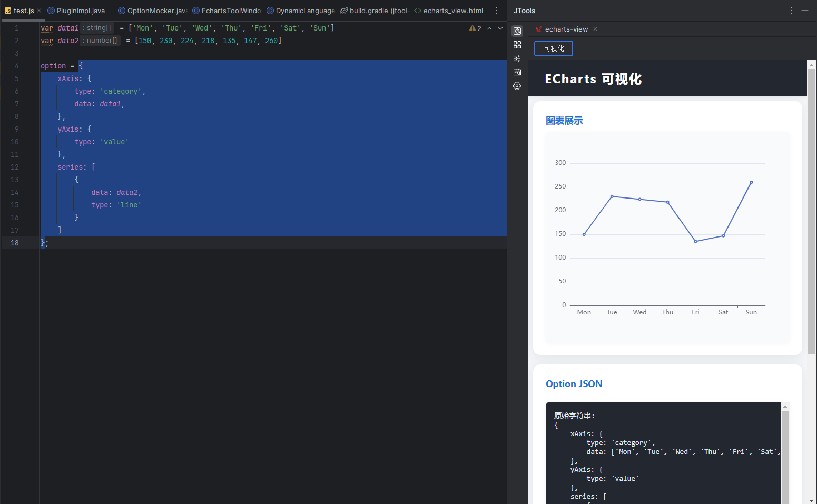The width and height of the screenshot is (817, 504).
Task: Click the warning count indicator showing 2 problems
Action: (x=476, y=28)
